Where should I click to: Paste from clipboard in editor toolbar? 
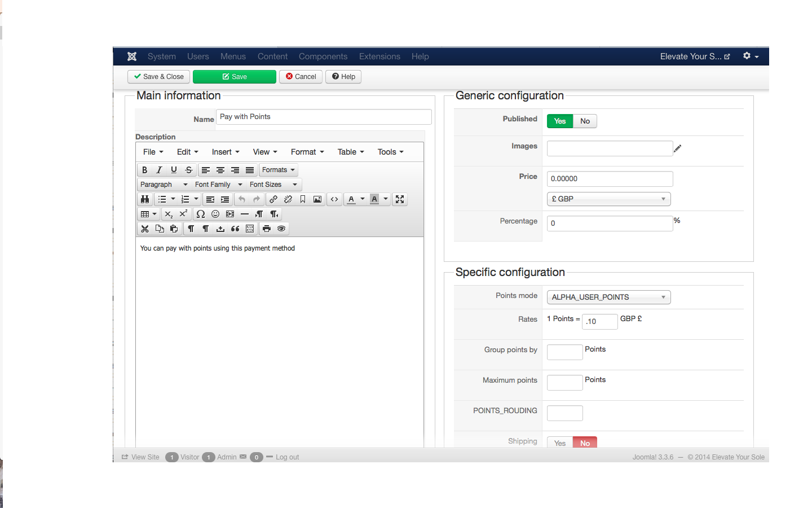click(x=174, y=229)
